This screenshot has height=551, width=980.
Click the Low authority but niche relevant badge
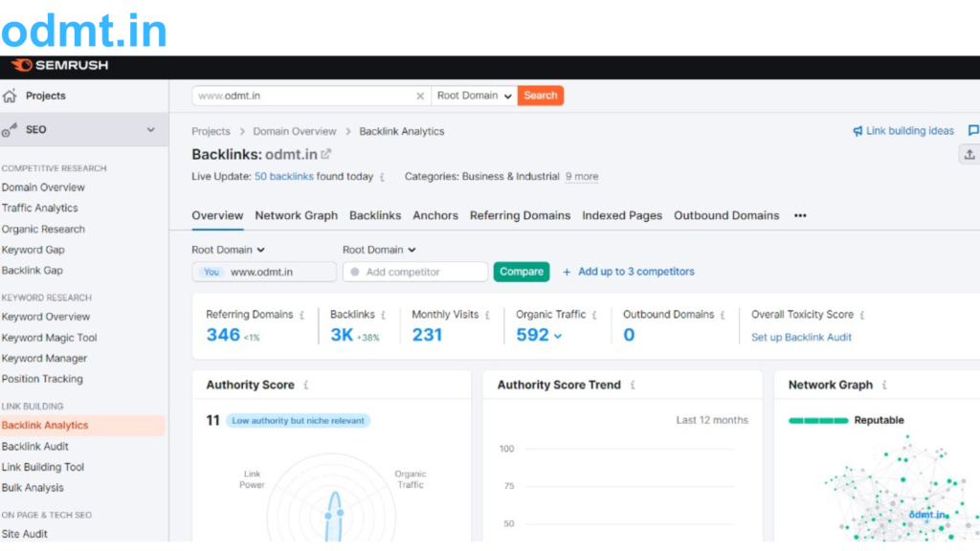pyautogui.click(x=299, y=421)
